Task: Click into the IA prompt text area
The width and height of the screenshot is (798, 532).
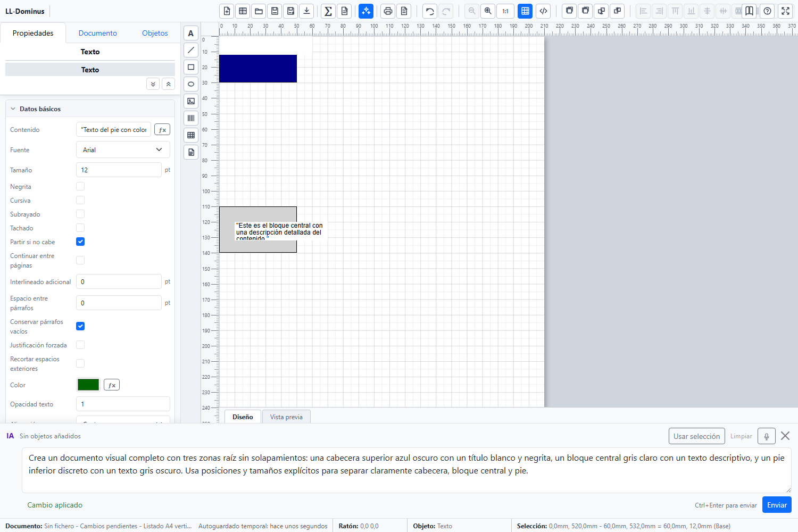Action: (406, 470)
